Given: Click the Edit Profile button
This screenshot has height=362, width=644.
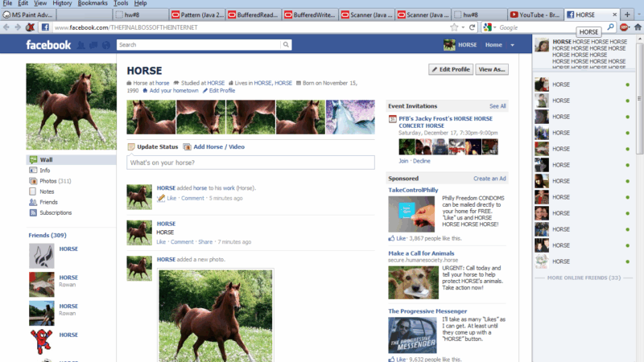Looking at the screenshot, I should click(451, 69).
